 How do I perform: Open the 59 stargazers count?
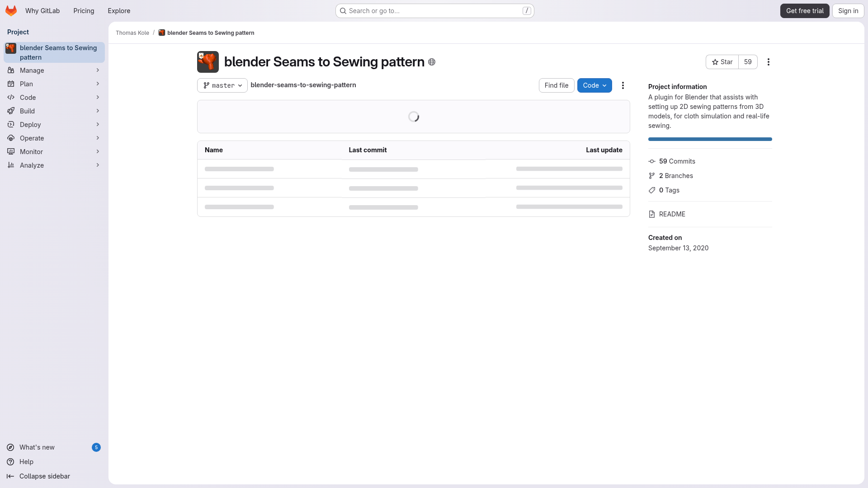(748, 62)
